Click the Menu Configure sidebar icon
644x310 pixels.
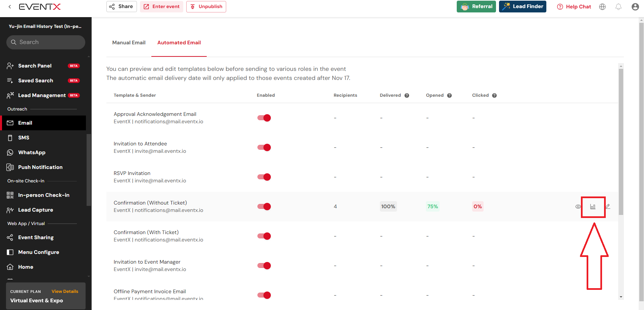pos(10,252)
